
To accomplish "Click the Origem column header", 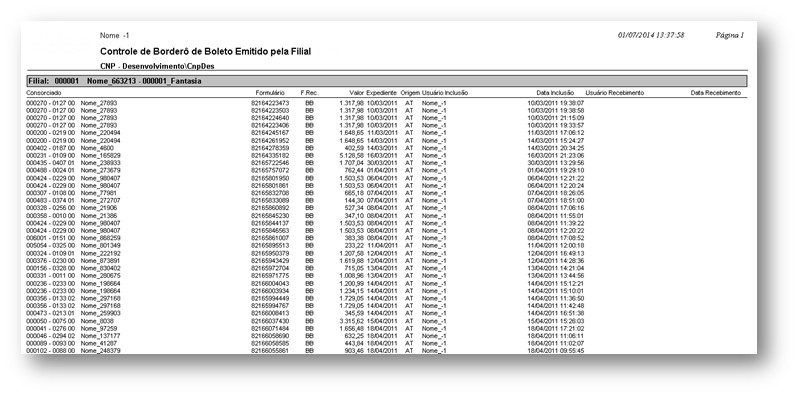I will coord(410,93).
